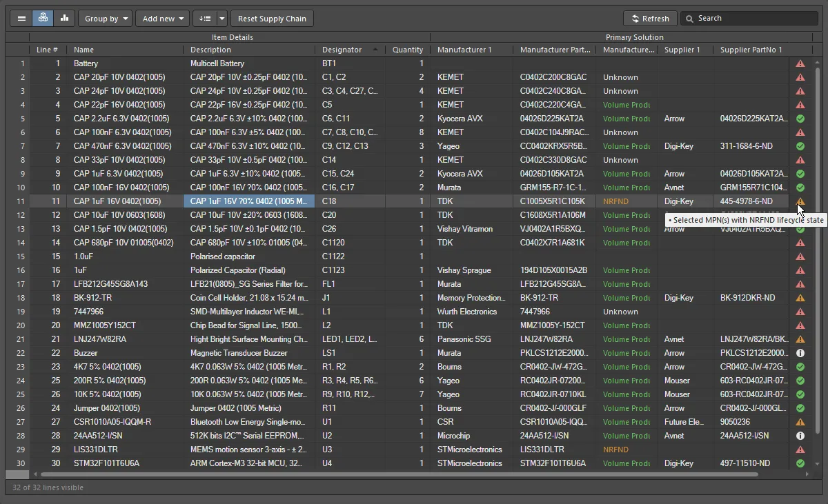Click the part number cell '194D105X0015A2B'
This screenshot has width=828, height=504.
[x=554, y=270]
